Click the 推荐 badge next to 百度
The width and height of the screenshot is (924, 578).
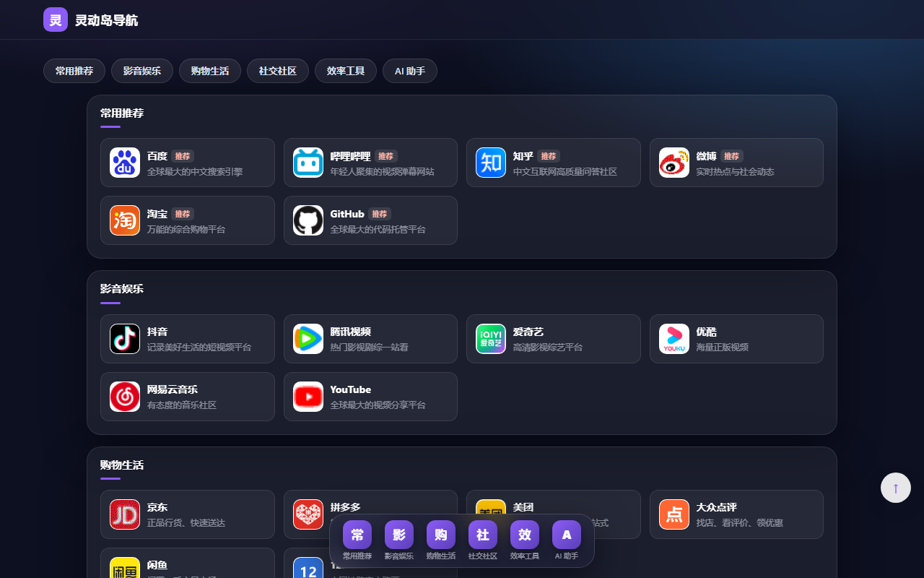coord(183,156)
